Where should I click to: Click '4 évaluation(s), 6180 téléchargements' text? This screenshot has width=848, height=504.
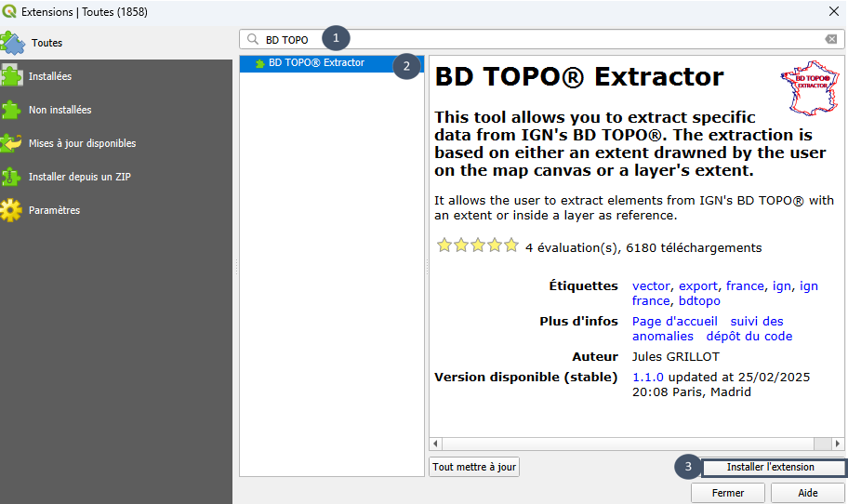click(x=643, y=247)
